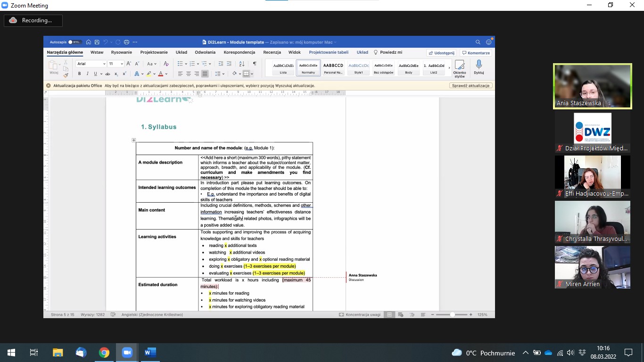
Task: Click the Increase indent icon
Action: tap(229, 64)
